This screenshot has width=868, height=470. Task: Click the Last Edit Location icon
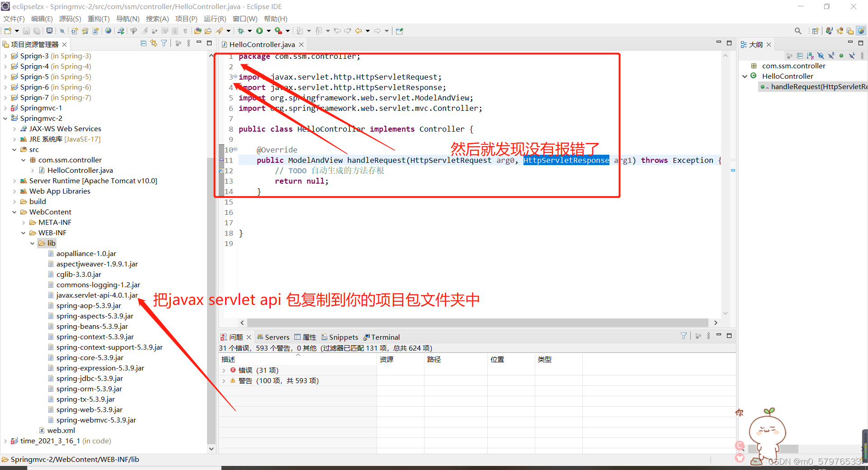click(x=337, y=31)
